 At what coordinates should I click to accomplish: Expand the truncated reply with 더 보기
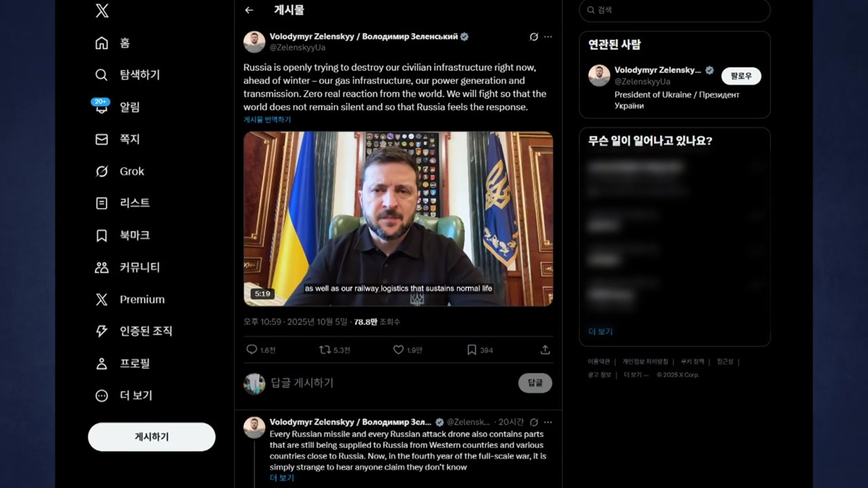pyautogui.click(x=281, y=478)
